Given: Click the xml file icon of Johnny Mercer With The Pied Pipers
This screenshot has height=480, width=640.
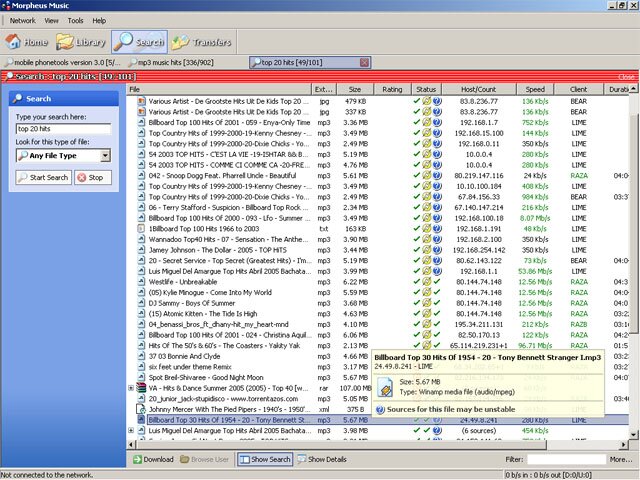Looking at the screenshot, I should (141, 409).
